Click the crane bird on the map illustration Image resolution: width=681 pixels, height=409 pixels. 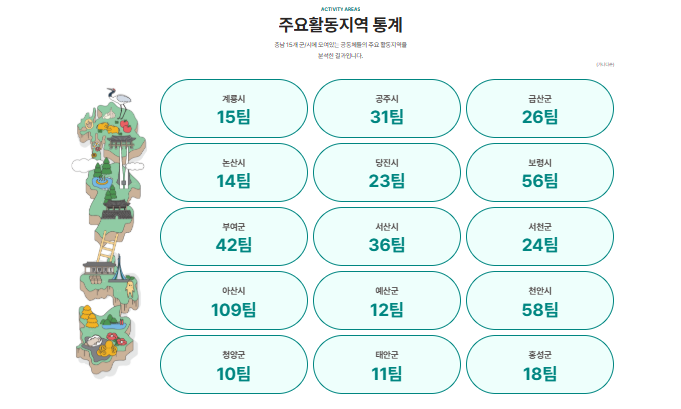[x=122, y=96]
